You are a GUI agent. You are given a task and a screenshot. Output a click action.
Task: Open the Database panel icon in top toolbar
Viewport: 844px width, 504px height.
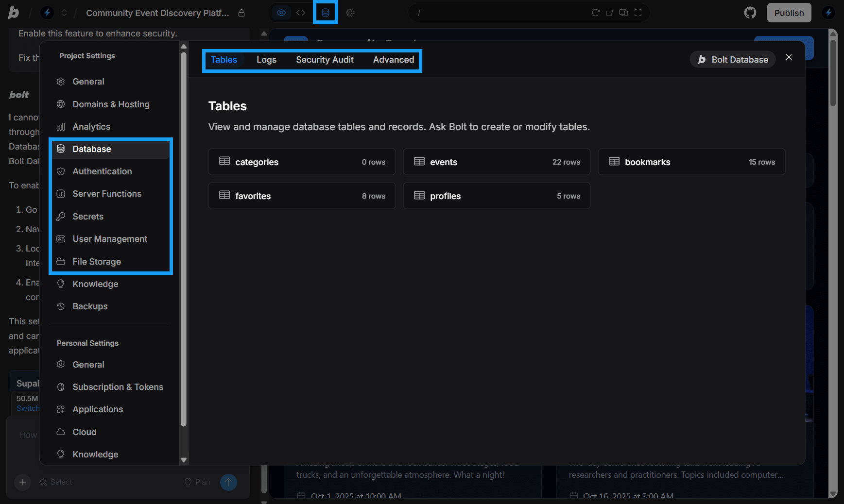pyautogui.click(x=325, y=13)
